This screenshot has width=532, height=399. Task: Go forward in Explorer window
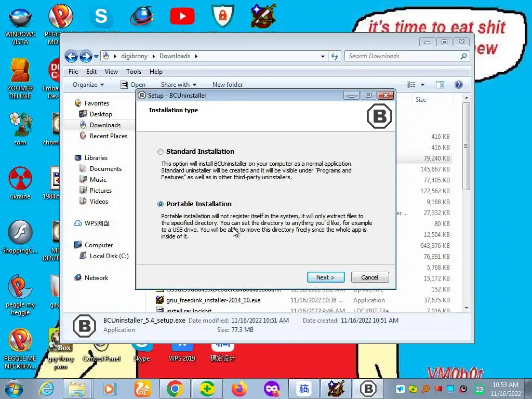86,56
